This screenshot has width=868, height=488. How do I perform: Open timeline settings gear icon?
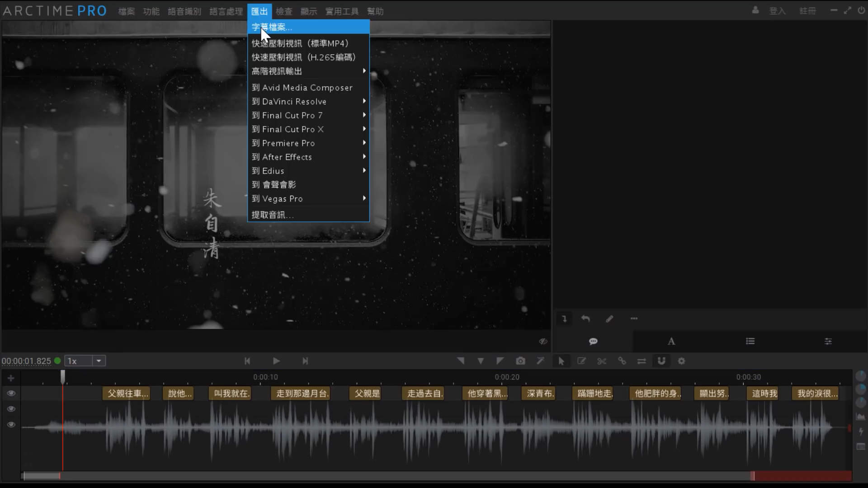(681, 361)
